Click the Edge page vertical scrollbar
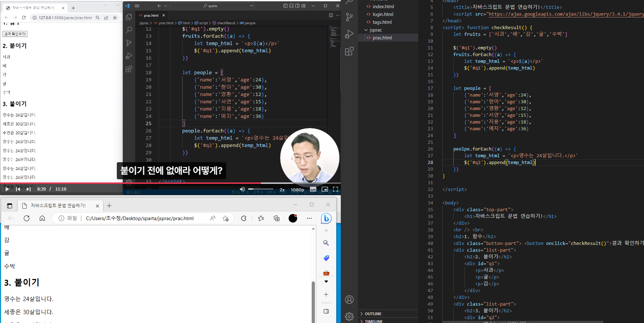This screenshot has height=323, width=644. (313, 302)
